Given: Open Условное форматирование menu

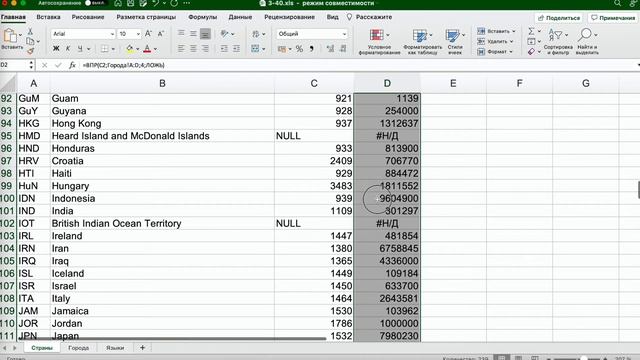Looking at the screenshot, I should coord(379,41).
